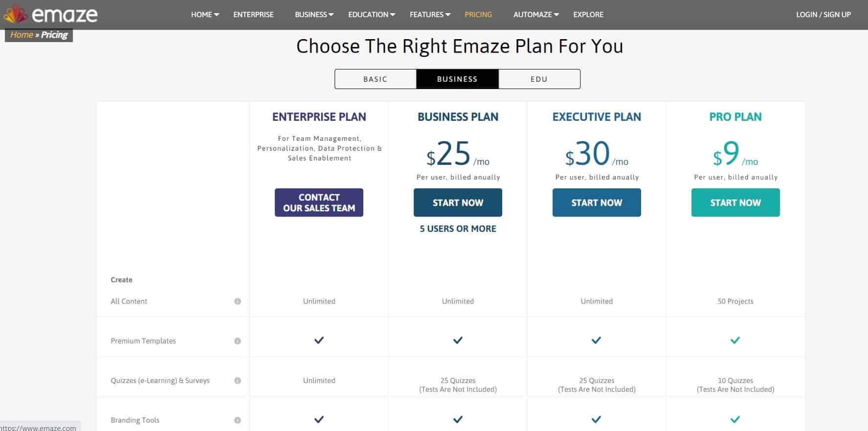868x431 pixels.
Task: Click info icon beside All Content
Action: [238, 301]
